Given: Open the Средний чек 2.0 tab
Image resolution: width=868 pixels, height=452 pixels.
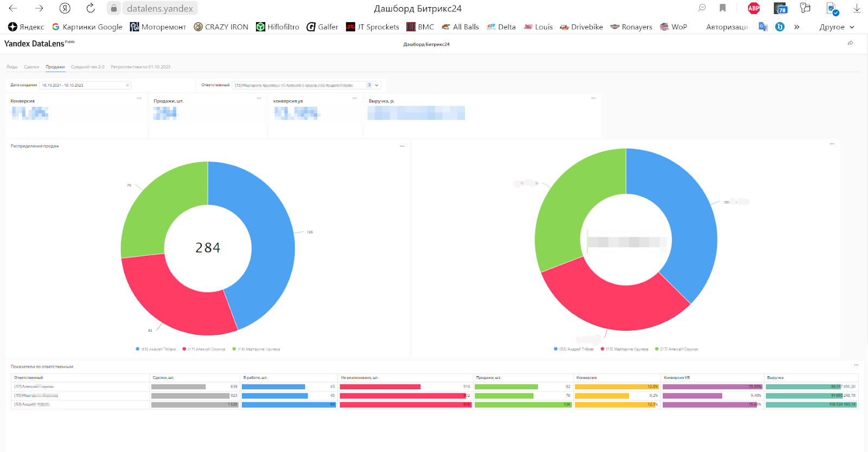Looking at the screenshot, I should pos(87,67).
